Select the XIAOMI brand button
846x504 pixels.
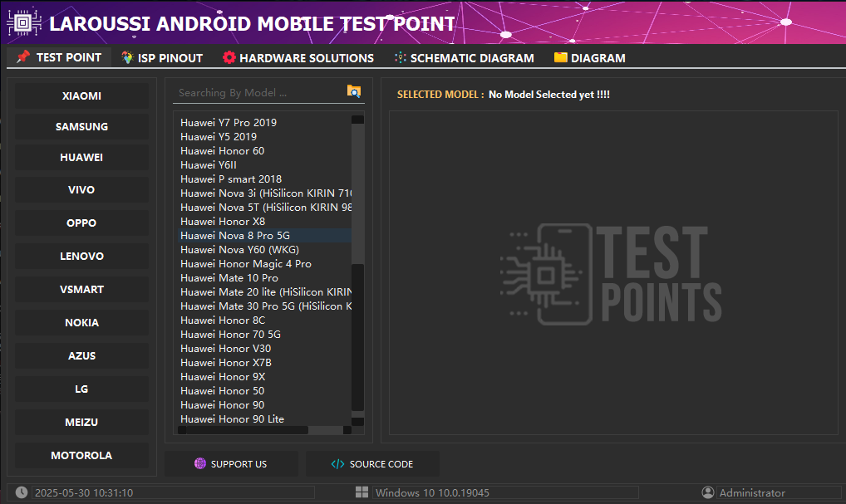[x=81, y=95]
